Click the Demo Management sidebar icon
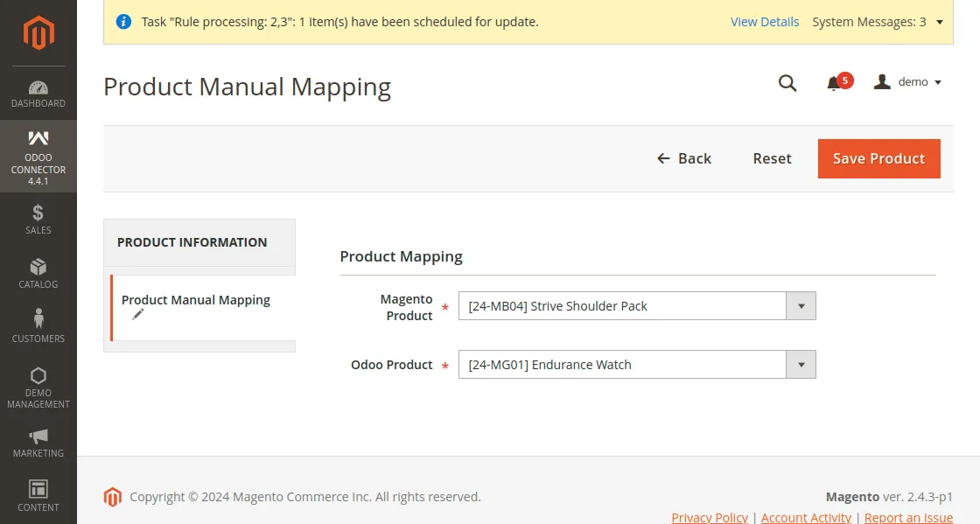980x524 pixels. 38,378
